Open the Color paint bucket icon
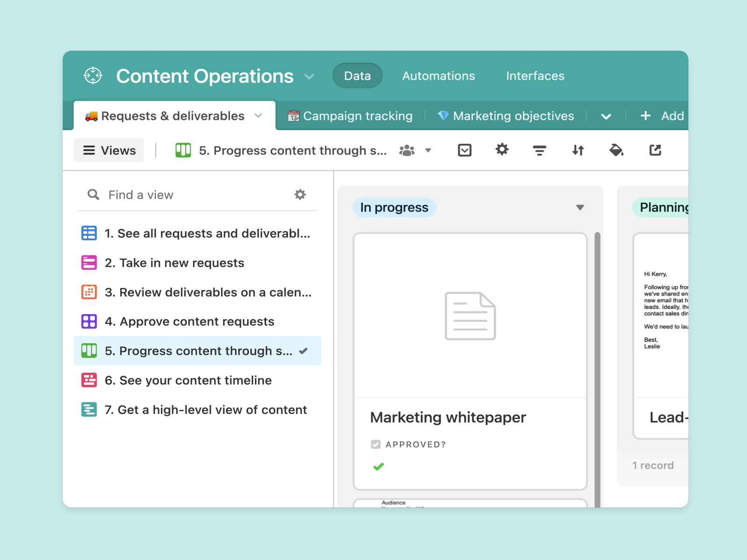Screen dimensions: 747x560 (x=616, y=150)
